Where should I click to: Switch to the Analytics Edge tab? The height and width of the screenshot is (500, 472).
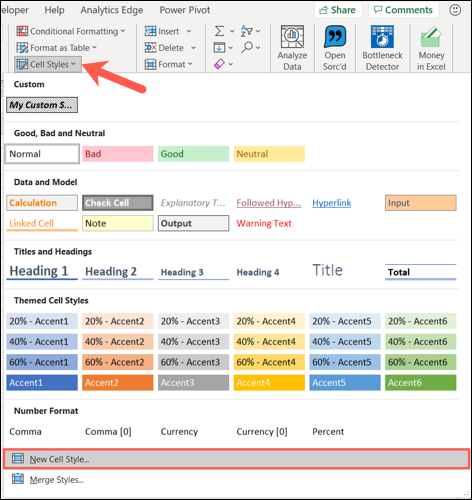[112, 10]
